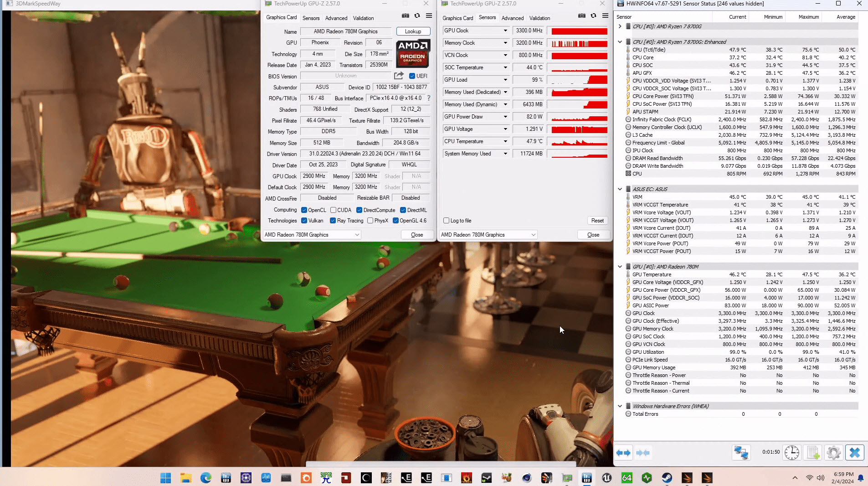The image size is (868, 486).
Task: Switch to Graphics Card tab in right GPU-Z window
Action: 457,18
